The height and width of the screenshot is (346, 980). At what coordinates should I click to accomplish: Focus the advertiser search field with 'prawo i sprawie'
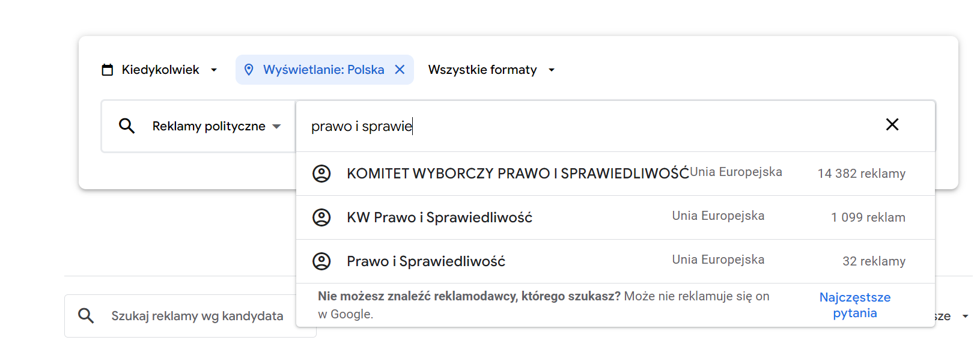click(589, 126)
